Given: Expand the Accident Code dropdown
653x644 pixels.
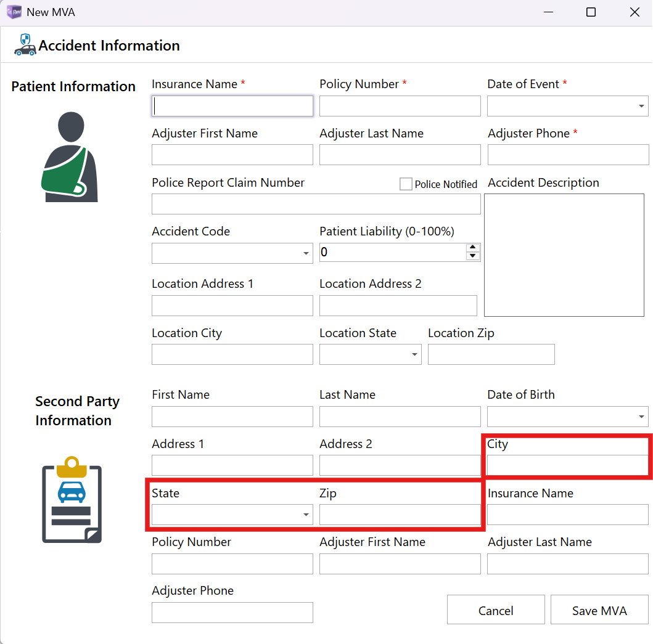Looking at the screenshot, I should [306, 253].
